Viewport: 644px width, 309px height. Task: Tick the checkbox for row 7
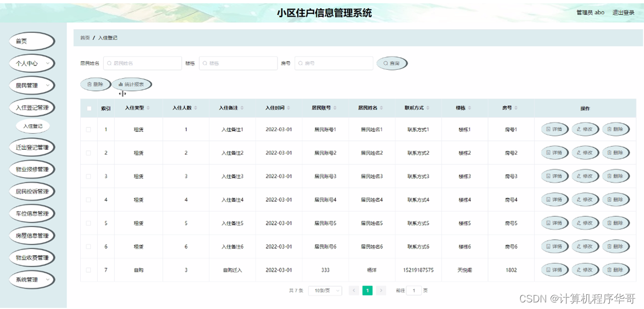88,270
